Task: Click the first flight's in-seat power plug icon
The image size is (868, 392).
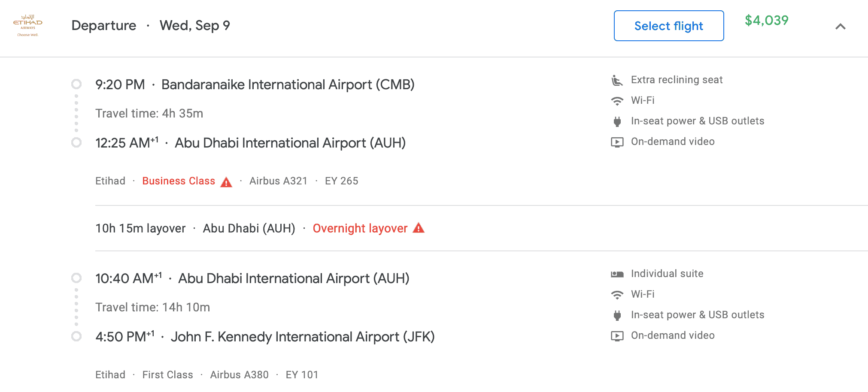Action: [x=617, y=121]
